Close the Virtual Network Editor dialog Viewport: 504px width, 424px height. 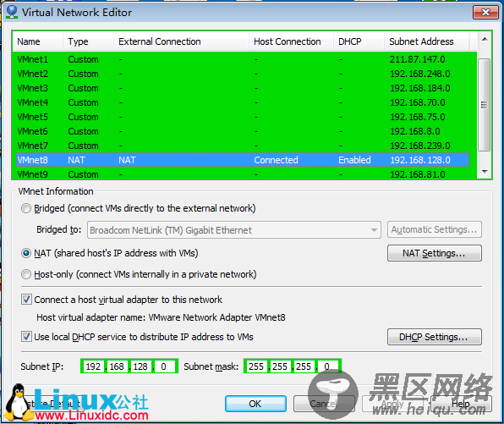pyautogui.click(x=485, y=12)
